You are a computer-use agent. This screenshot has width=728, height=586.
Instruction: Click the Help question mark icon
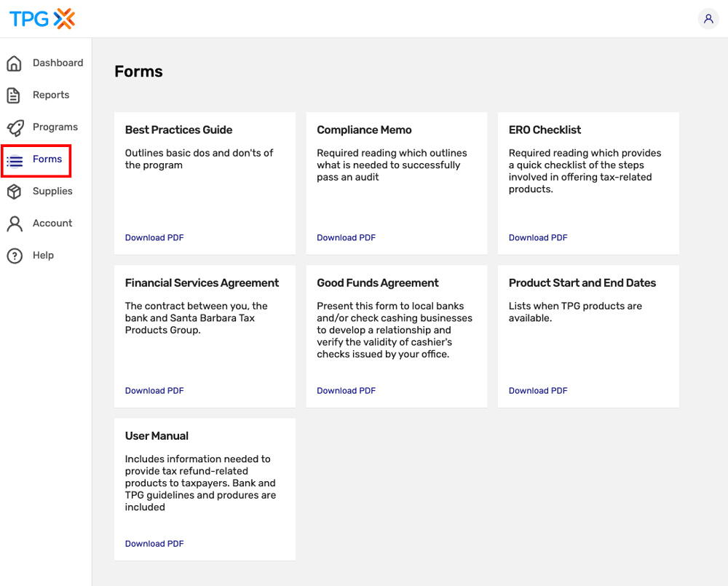click(15, 256)
